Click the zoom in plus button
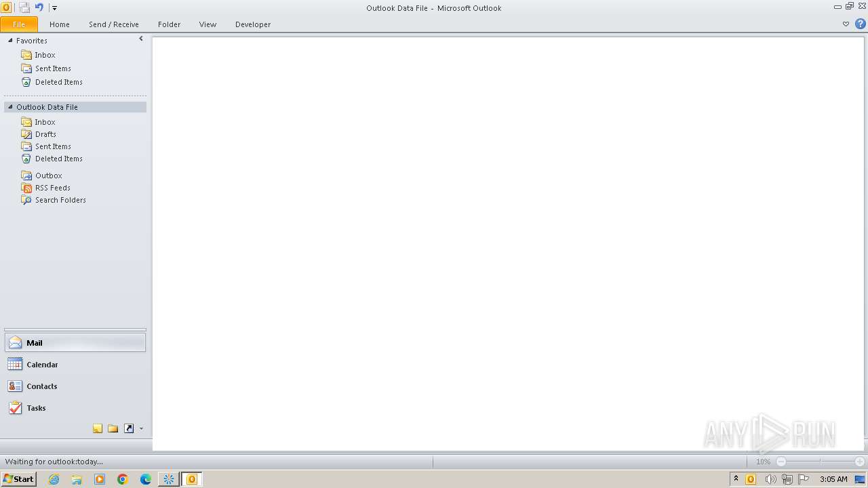 tap(859, 462)
